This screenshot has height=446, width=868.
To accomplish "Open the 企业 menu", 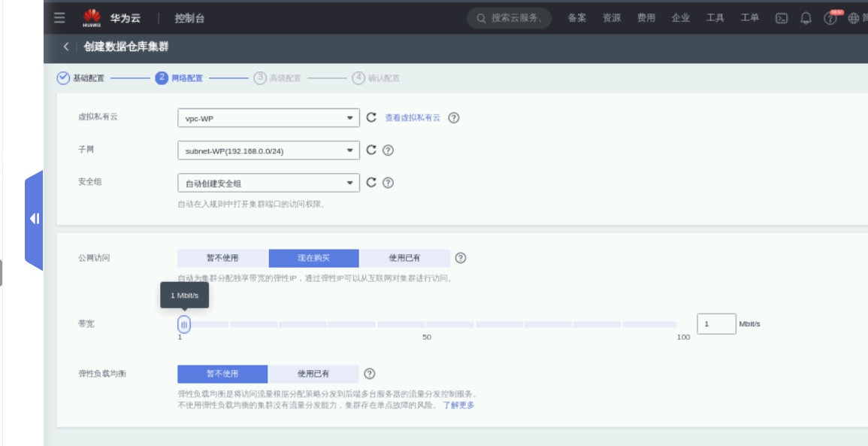I will click(680, 18).
